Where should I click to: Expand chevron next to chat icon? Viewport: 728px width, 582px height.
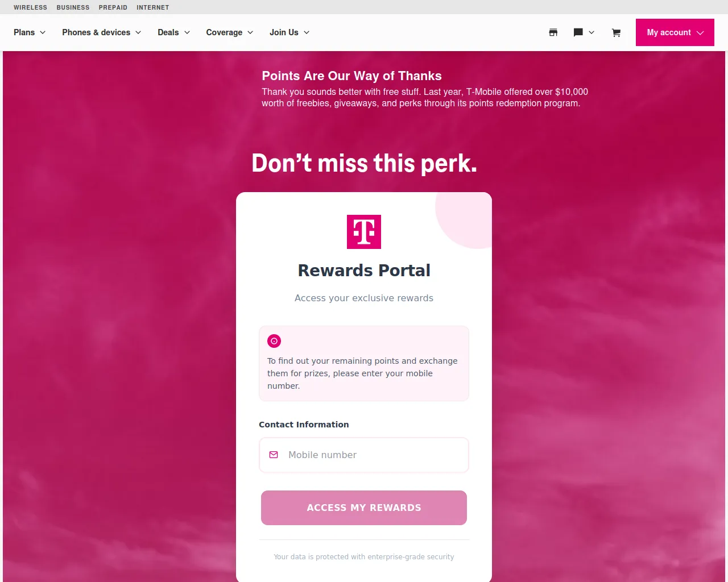(591, 33)
